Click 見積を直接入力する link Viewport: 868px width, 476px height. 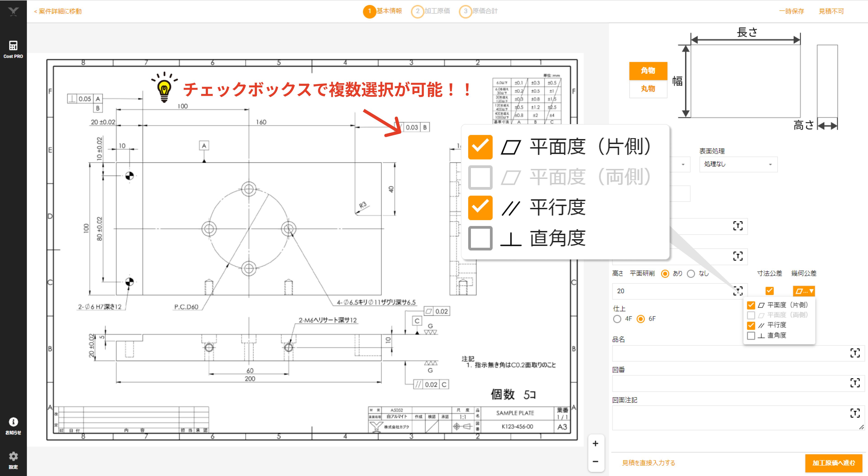click(648, 463)
